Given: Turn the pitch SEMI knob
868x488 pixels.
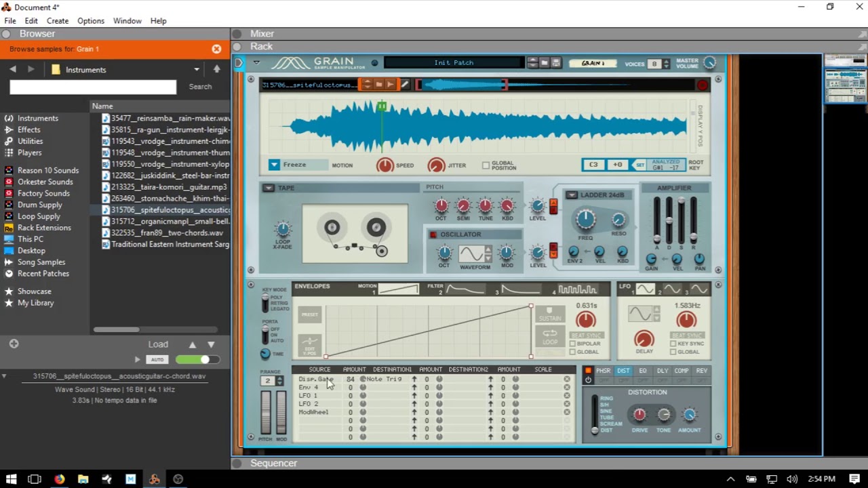Looking at the screenshot, I should coord(463,205).
